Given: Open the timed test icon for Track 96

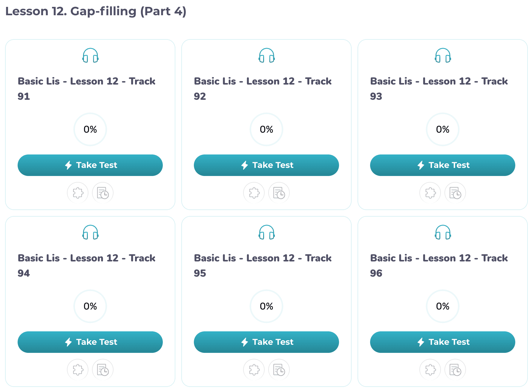Looking at the screenshot, I should [455, 370].
